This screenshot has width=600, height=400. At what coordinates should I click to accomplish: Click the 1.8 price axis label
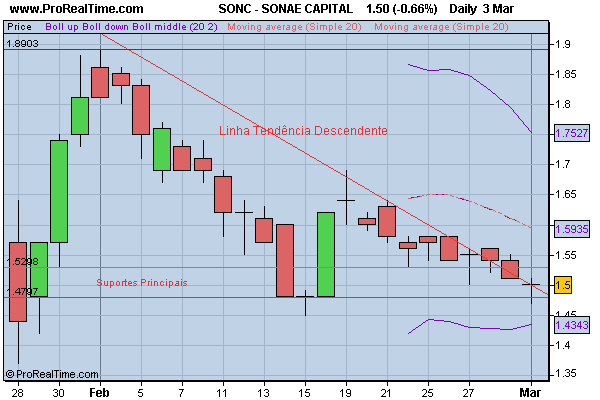pos(562,104)
